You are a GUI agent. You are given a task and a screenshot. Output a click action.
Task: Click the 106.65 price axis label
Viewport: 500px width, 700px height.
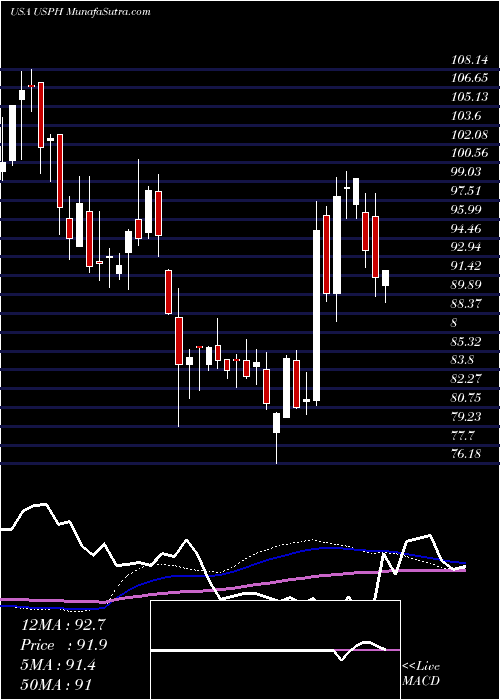coord(470,78)
